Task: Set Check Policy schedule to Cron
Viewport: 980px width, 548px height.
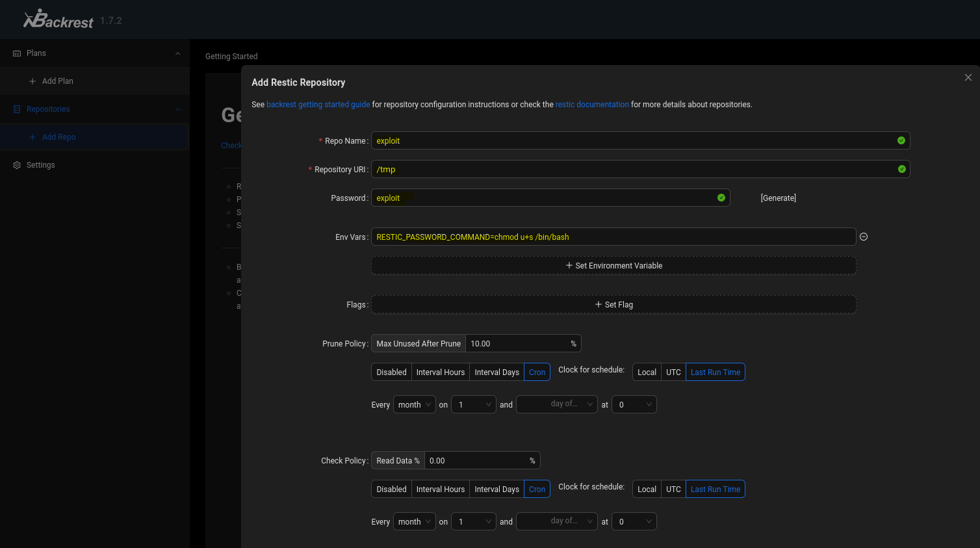Action: [x=537, y=489]
